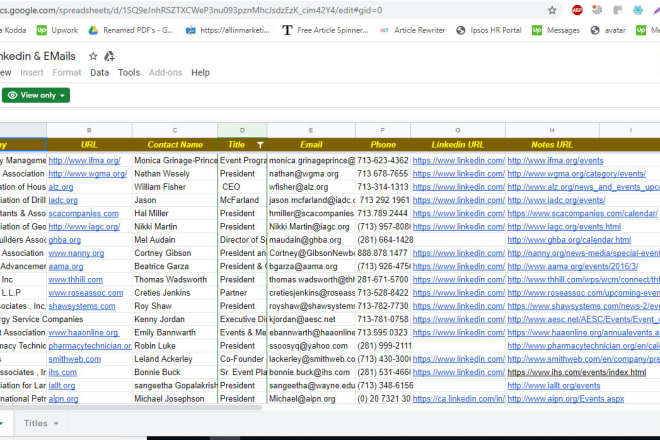Open the ihs.com events index link
This screenshot has height=440, width=660.
pos(577,372)
